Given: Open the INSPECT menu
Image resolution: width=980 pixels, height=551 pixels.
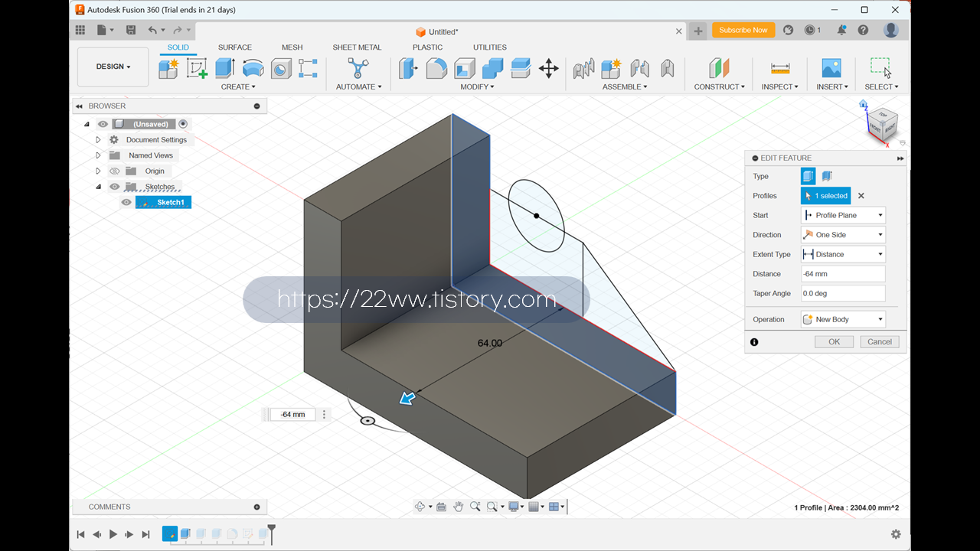Looking at the screenshot, I should point(780,86).
